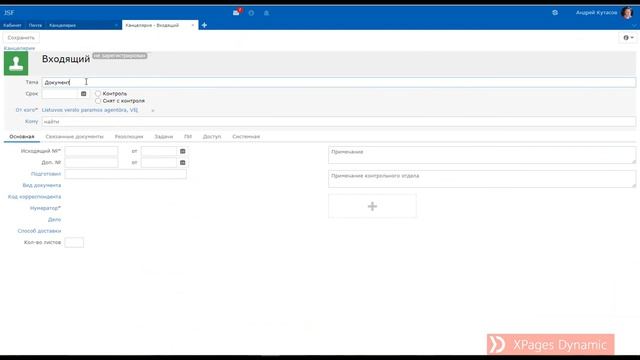Viewport: 640px width, 360px height.
Task: Add a new tab with plus icon
Action: (x=204, y=25)
